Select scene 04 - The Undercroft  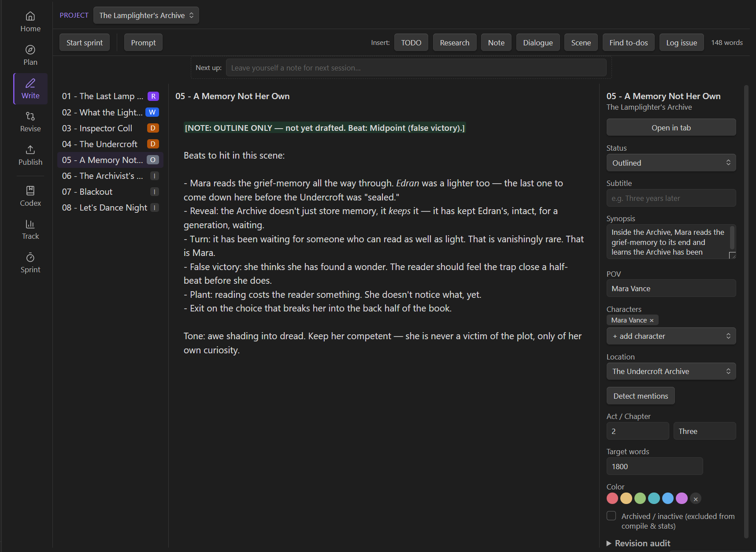110,144
